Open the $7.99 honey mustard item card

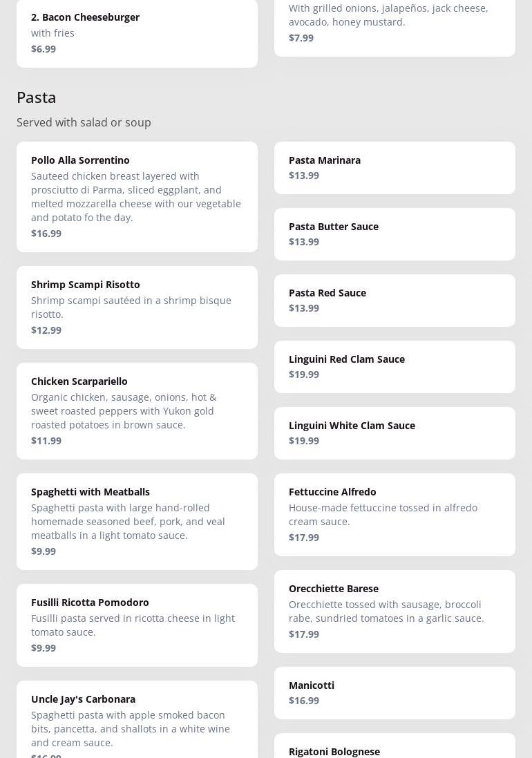pyautogui.click(x=395, y=25)
